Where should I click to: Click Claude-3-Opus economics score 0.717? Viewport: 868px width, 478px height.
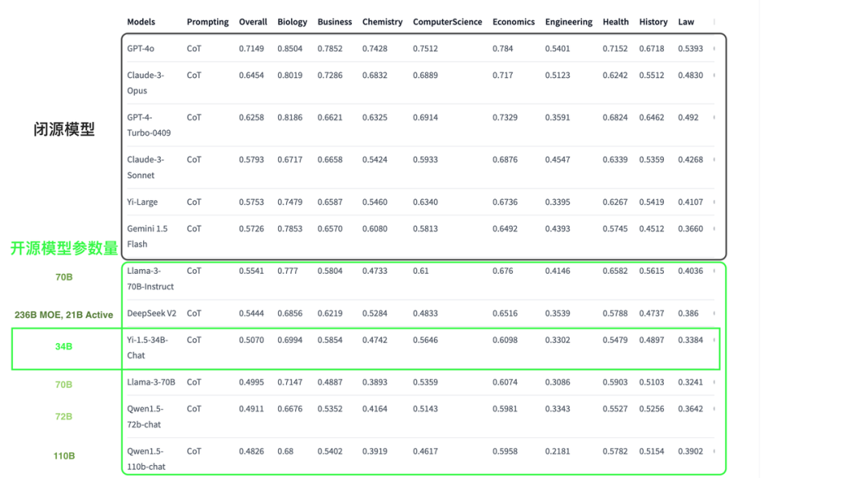(x=502, y=76)
